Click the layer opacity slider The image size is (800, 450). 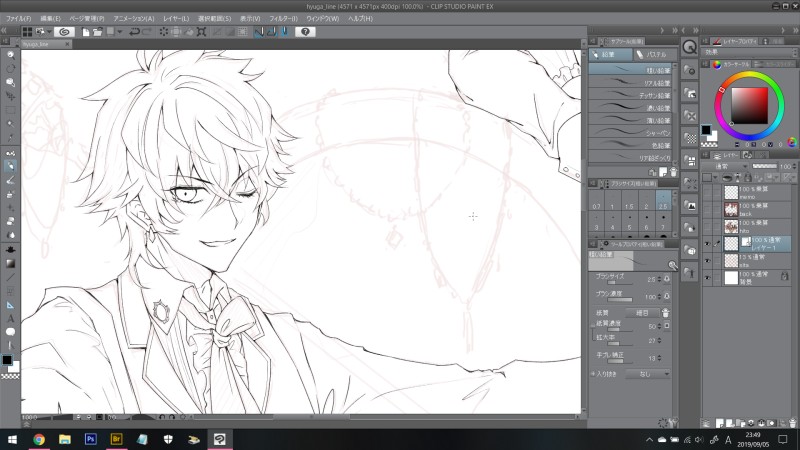[764, 166]
